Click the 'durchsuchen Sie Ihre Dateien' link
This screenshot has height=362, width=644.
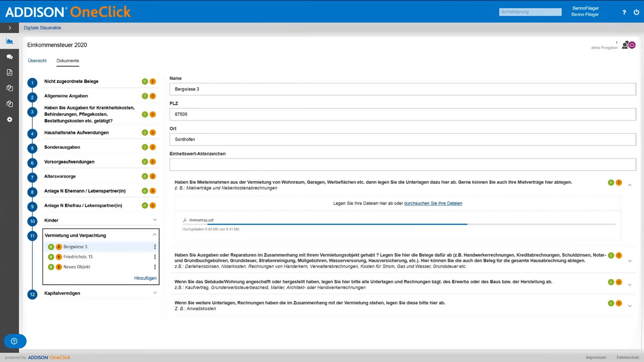(x=433, y=203)
